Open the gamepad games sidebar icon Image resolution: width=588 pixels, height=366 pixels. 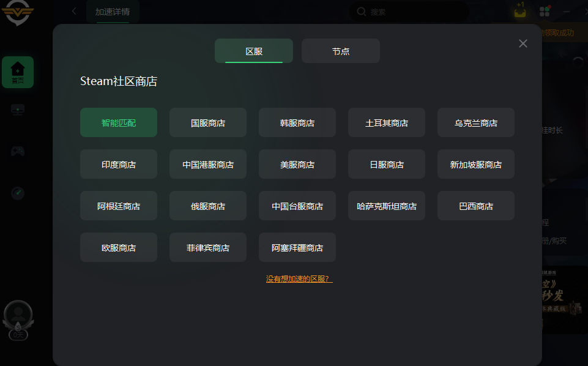point(18,151)
